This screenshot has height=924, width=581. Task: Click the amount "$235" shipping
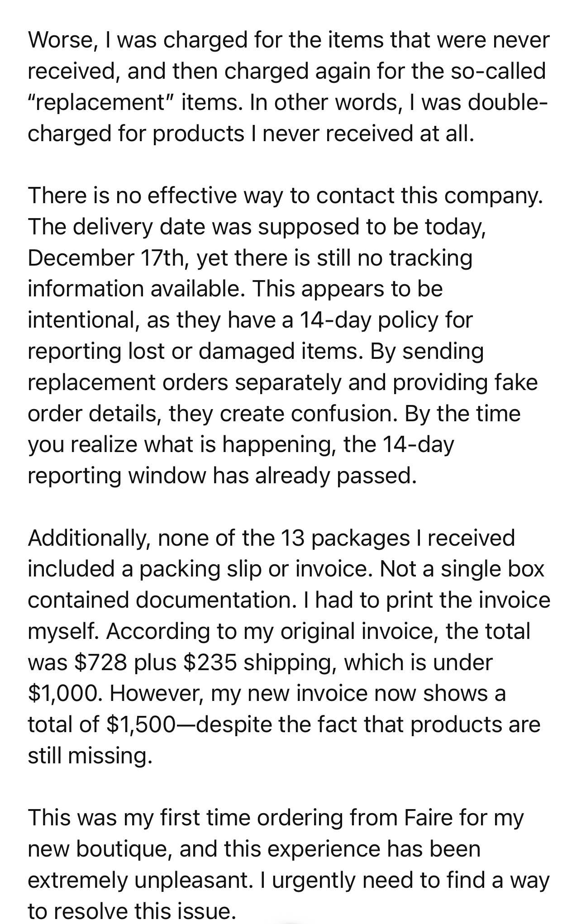(x=210, y=662)
